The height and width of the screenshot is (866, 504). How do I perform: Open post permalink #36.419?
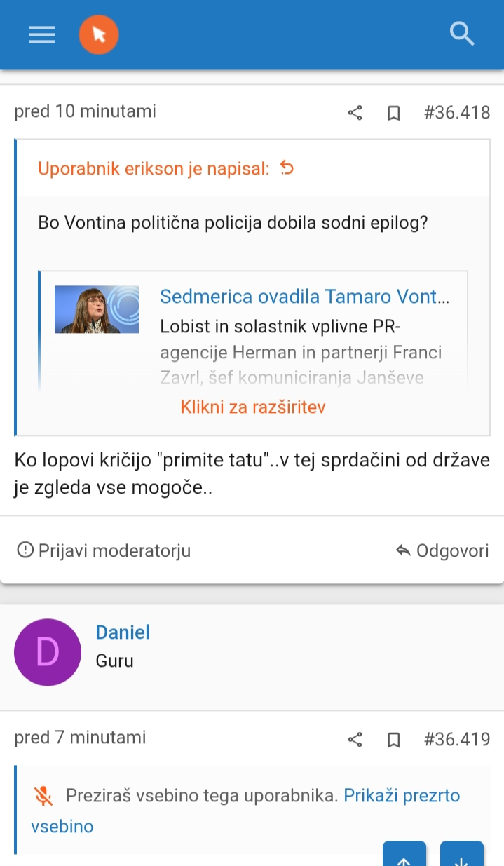pyautogui.click(x=457, y=738)
